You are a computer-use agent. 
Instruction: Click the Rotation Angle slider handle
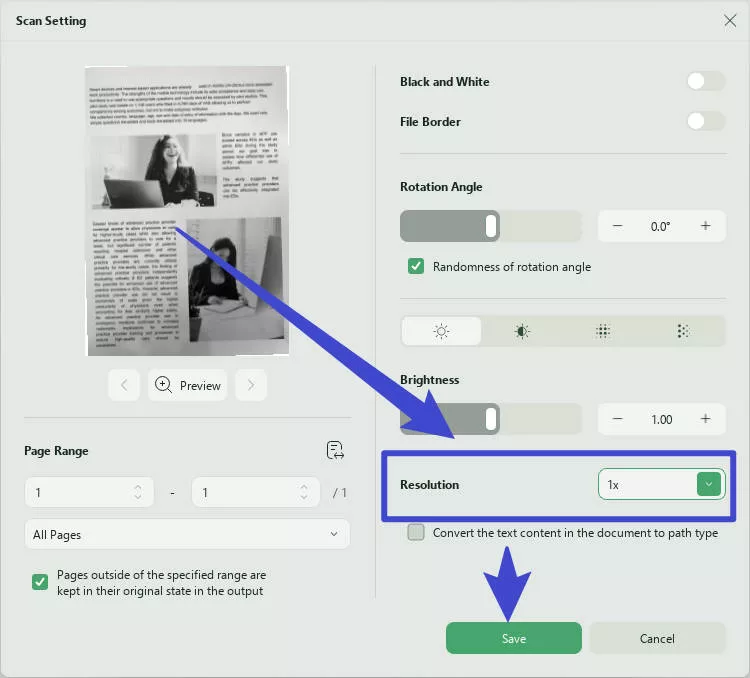pos(491,226)
